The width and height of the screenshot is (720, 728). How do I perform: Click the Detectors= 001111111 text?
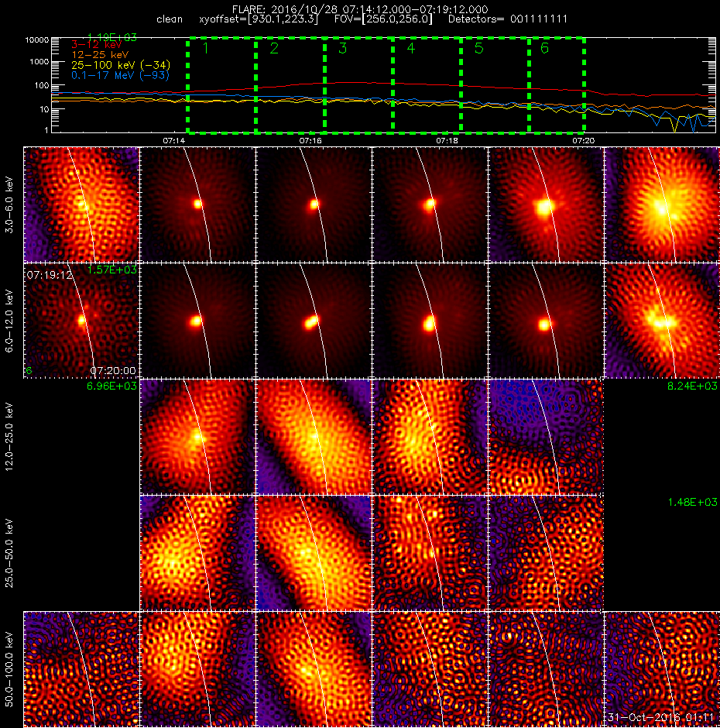pyautogui.click(x=507, y=19)
